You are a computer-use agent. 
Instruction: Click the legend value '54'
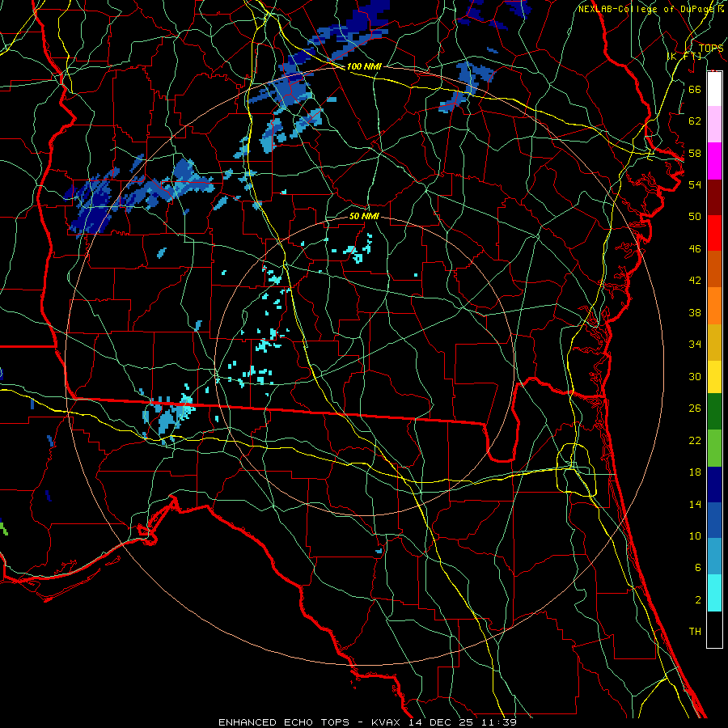[695, 184]
